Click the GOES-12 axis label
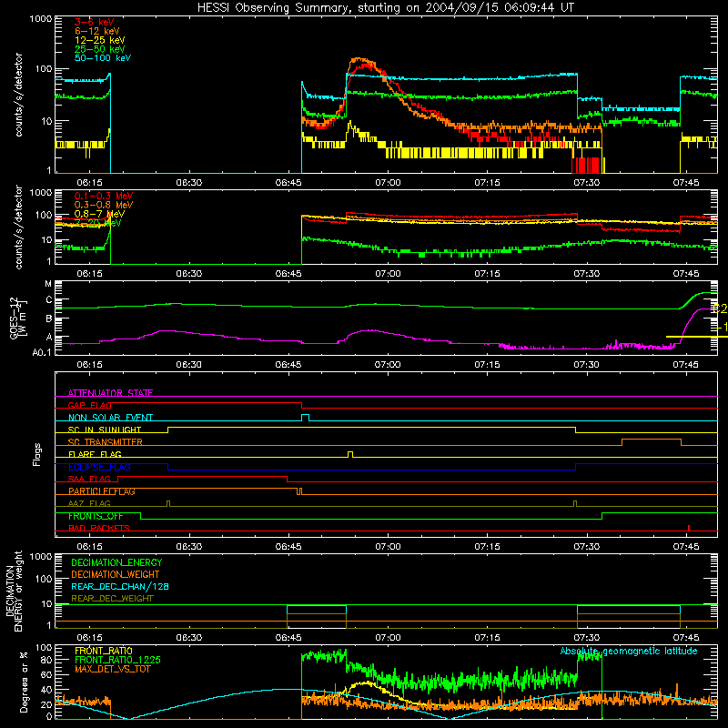The width and height of the screenshot is (728, 728). click(x=18, y=318)
